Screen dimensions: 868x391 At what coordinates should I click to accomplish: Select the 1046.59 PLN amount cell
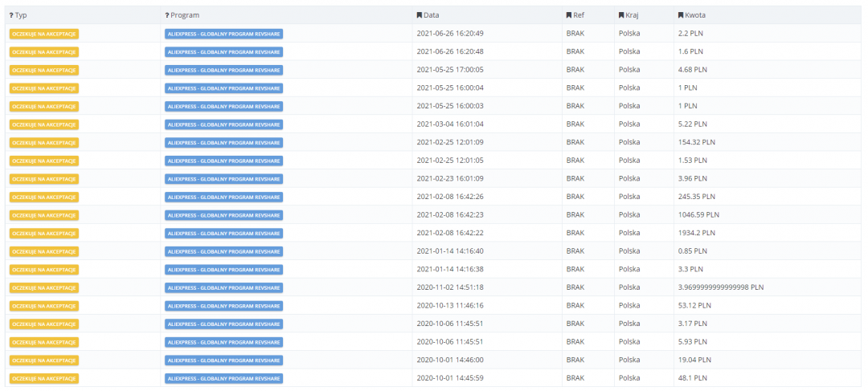(698, 214)
